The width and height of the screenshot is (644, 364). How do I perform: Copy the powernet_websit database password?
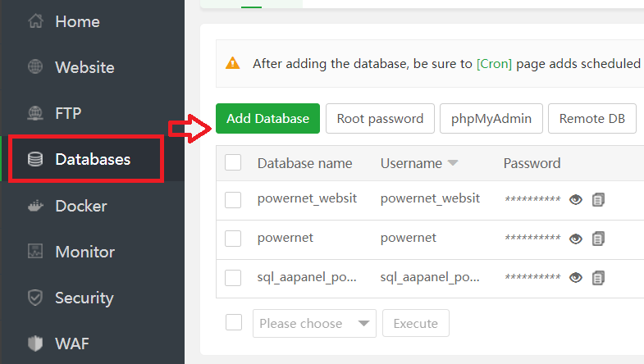click(x=599, y=199)
